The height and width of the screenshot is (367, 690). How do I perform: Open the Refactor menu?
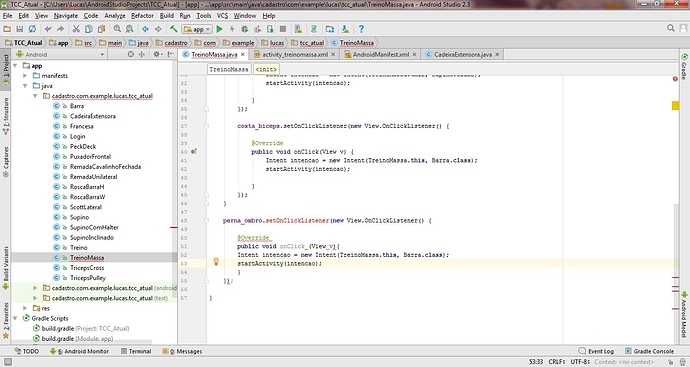click(143, 15)
